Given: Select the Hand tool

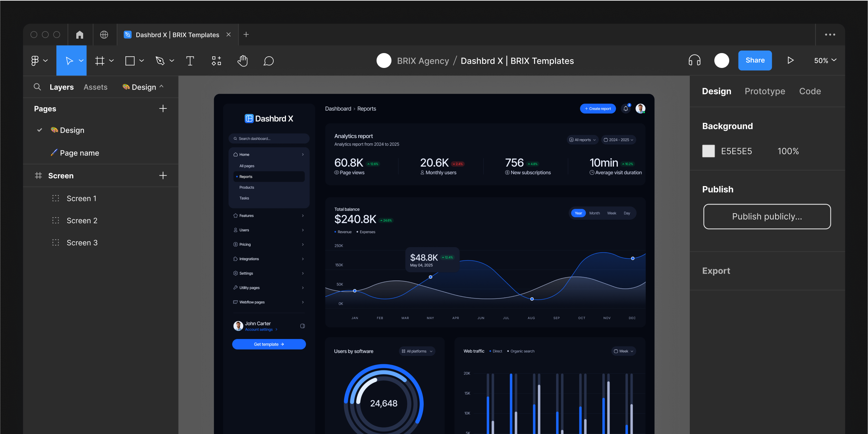Looking at the screenshot, I should tap(243, 60).
